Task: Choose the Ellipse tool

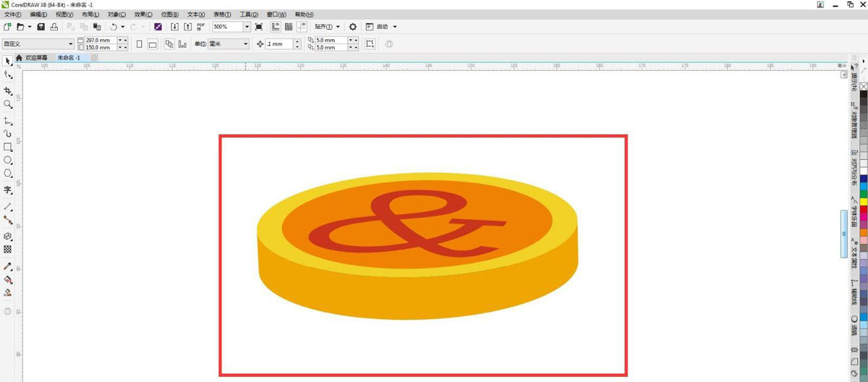Action: point(8,160)
